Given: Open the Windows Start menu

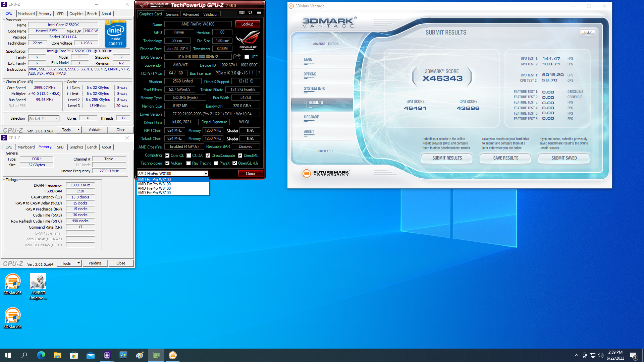Looking at the screenshot, I should 8,355.
